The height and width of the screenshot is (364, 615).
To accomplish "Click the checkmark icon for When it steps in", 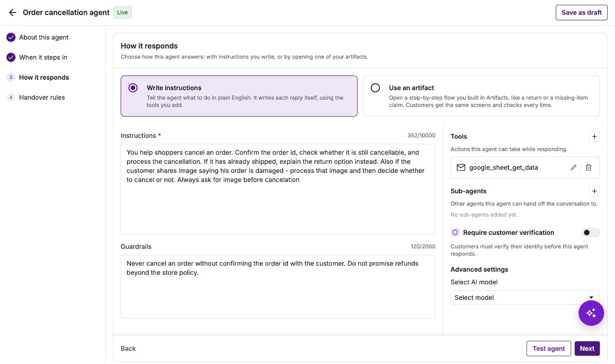I will point(11,57).
